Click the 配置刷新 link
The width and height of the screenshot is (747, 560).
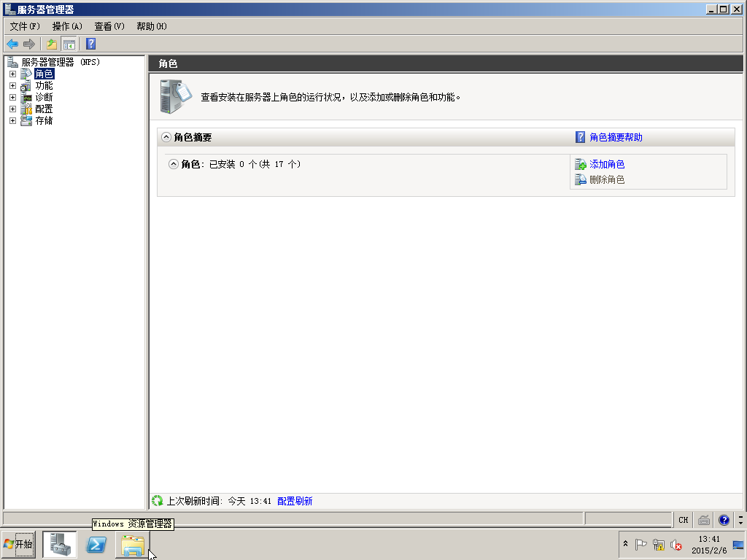point(295,501)
